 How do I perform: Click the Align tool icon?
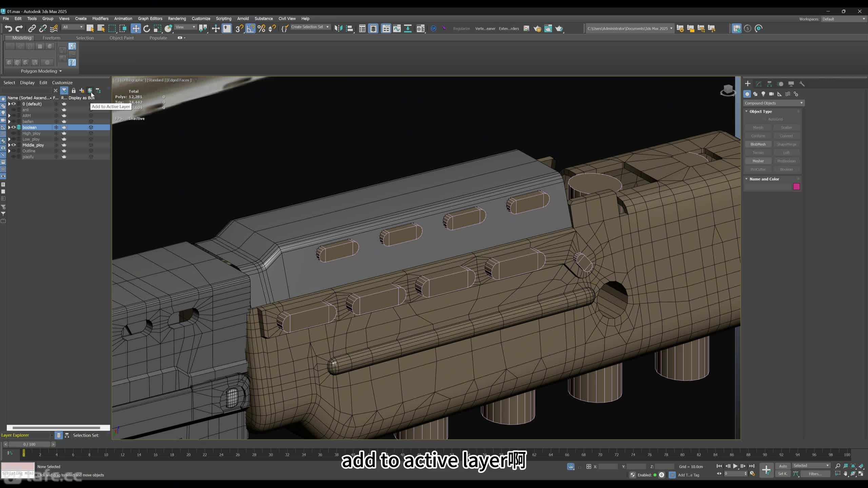pyautogui.click(x=350, y=28)
